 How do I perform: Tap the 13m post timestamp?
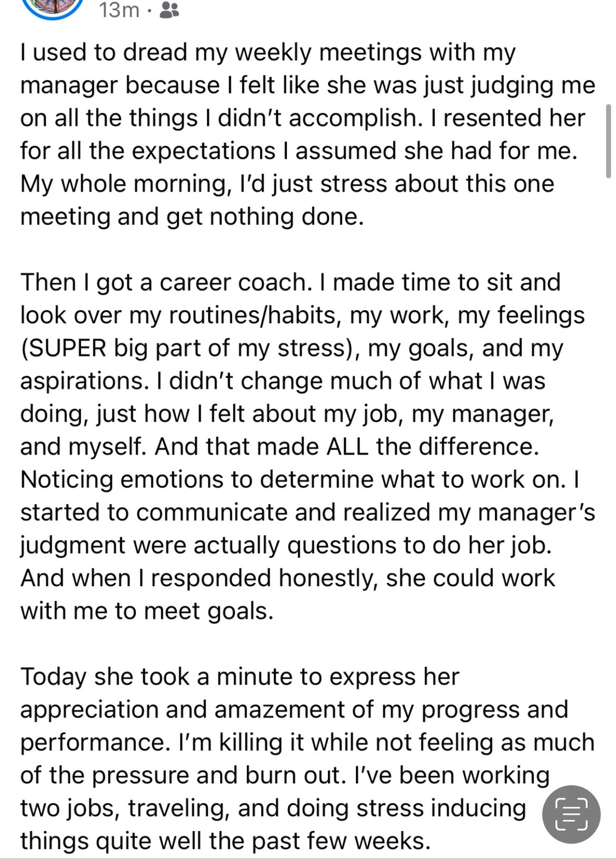click(119, 10)
